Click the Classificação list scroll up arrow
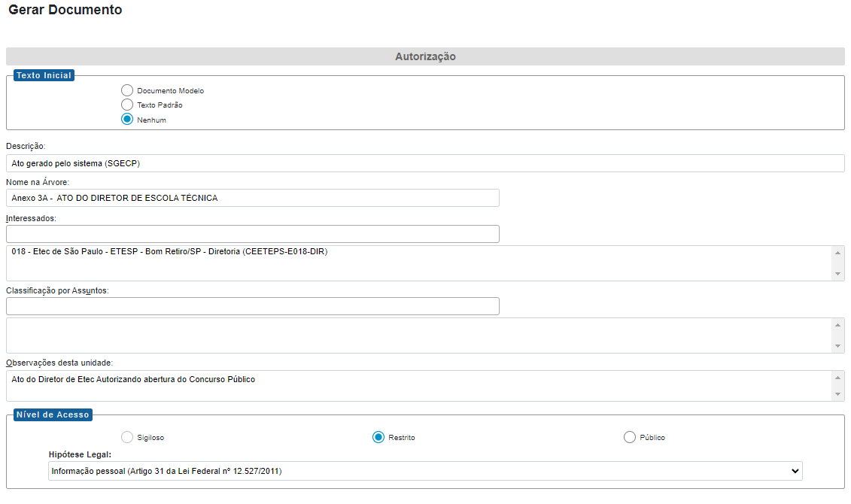 pyautogui.click(x=838, y=325)
